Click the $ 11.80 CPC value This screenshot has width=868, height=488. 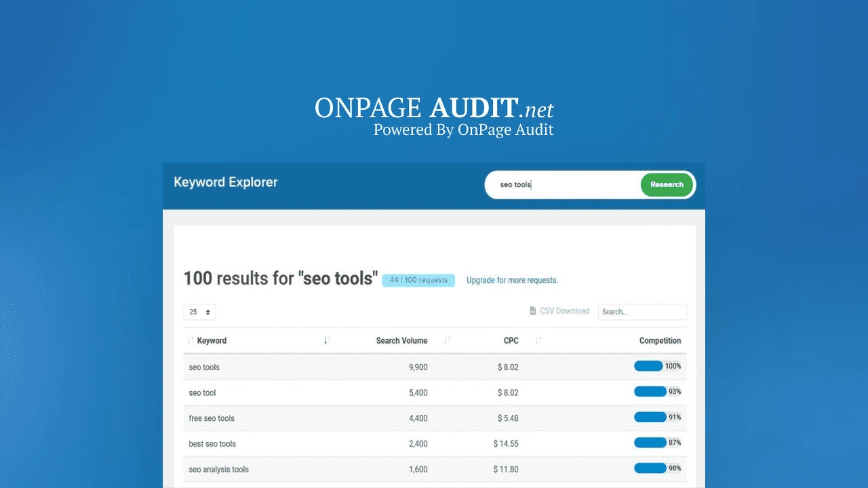pos(506,470)
